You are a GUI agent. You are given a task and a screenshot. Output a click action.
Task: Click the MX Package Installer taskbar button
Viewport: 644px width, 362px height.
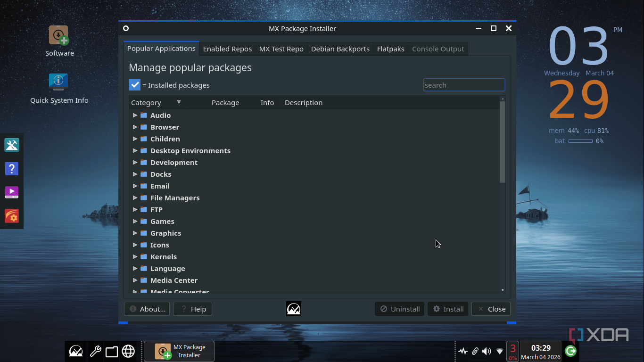tap(179, 351)
